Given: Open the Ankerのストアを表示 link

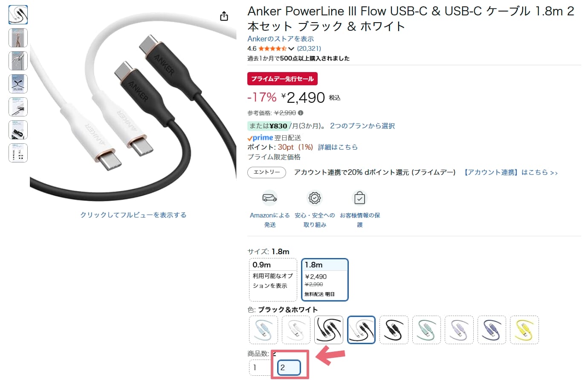Looking at the screenshot, I should [281, 39].
